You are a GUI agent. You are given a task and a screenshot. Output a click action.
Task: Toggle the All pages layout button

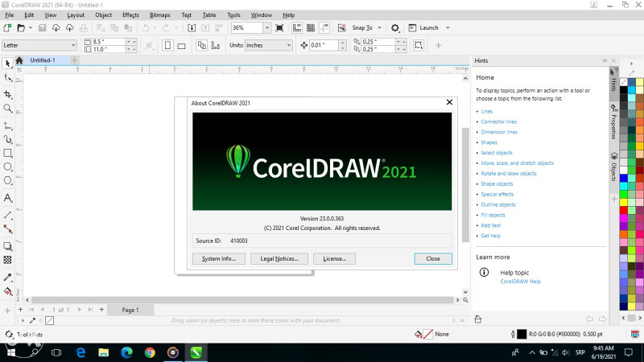click(x=202, y=45)
